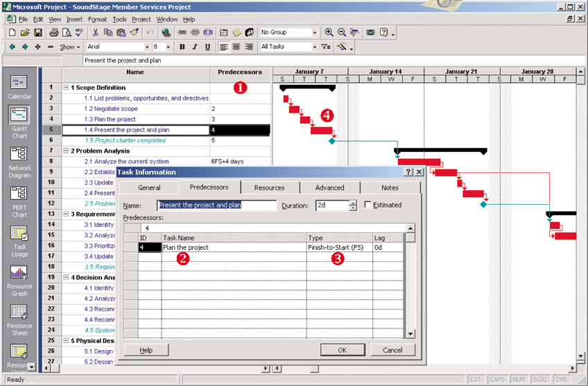Screen dimensions: 588x386
Task: Show subtasks with the plus icon
Action: (x=37, y=47)
